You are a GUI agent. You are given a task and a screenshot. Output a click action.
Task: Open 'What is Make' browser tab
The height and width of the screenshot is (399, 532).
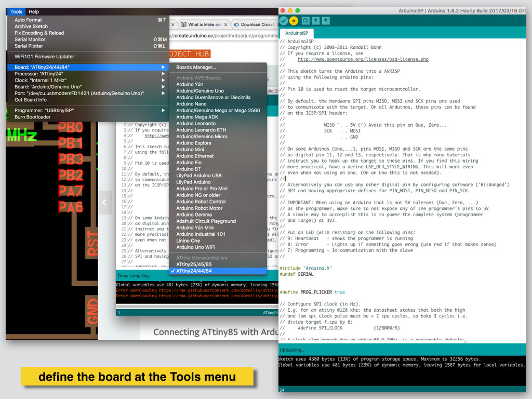205,25
